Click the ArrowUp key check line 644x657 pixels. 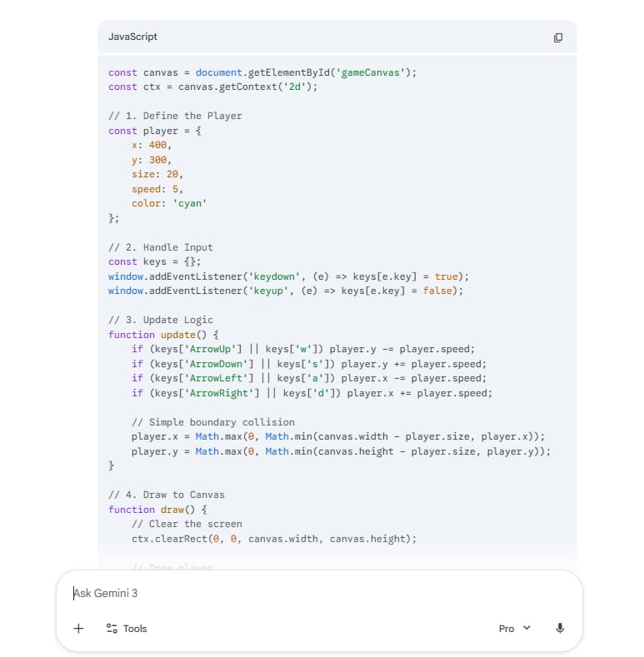(303, 350)
